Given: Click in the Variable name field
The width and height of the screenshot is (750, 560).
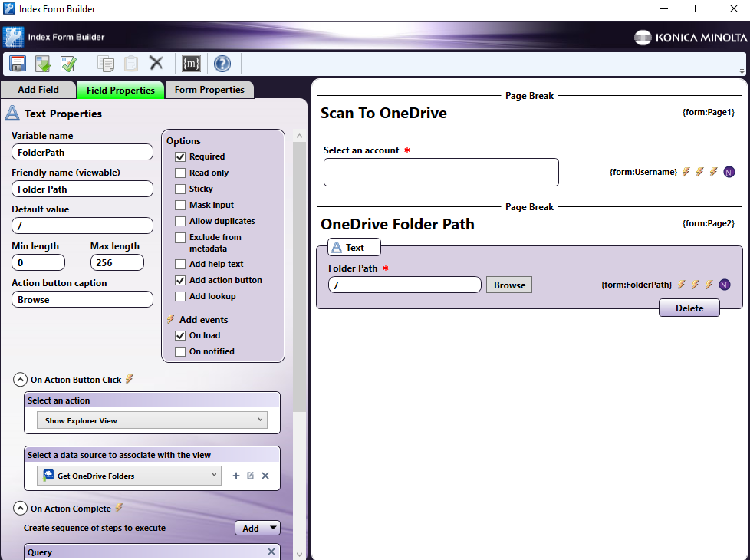Looking at the screenshot, I should (x=82, y=152).
